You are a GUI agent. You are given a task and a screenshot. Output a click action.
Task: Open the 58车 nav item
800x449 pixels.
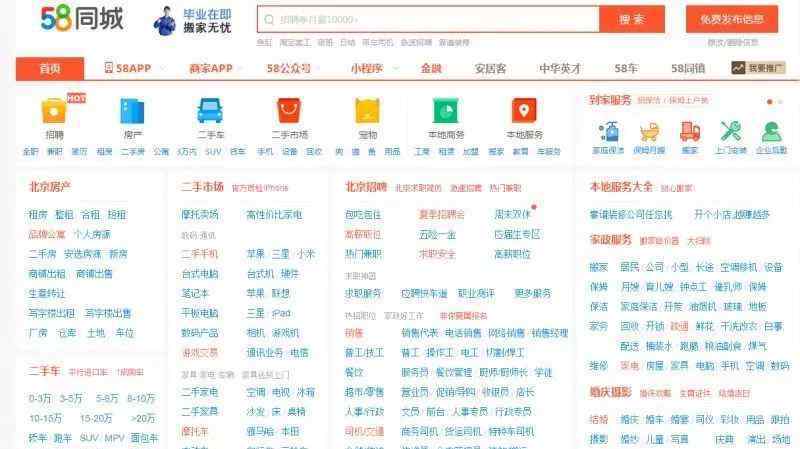[626, 68]
